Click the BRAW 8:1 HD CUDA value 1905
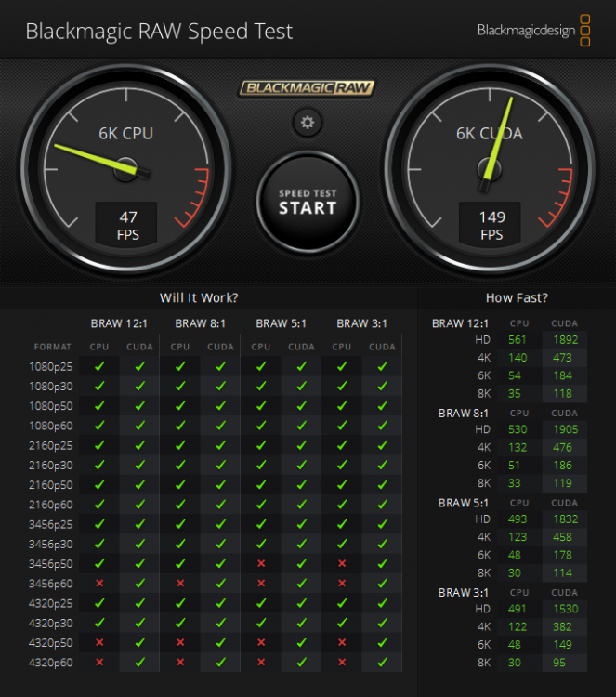 565,430
